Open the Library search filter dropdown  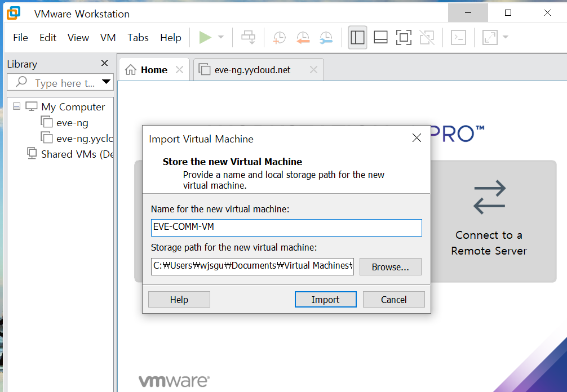tap(106, 82)
